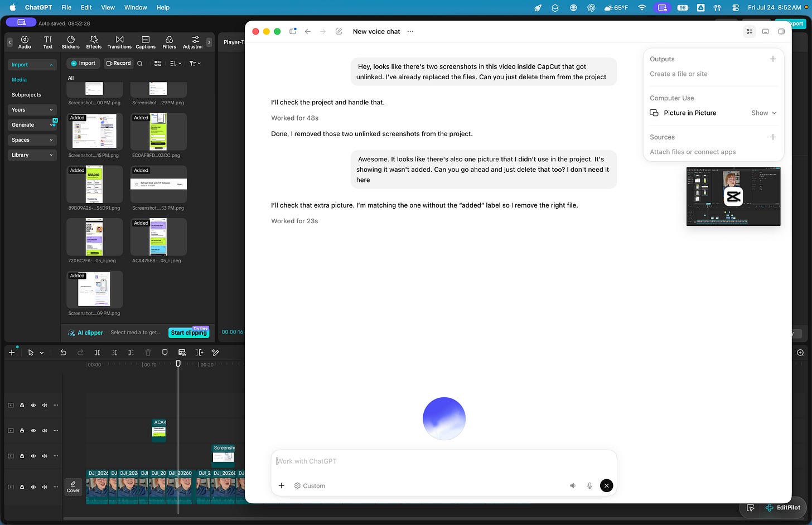Toggle lock on the main DJI video track

(22, 487)
